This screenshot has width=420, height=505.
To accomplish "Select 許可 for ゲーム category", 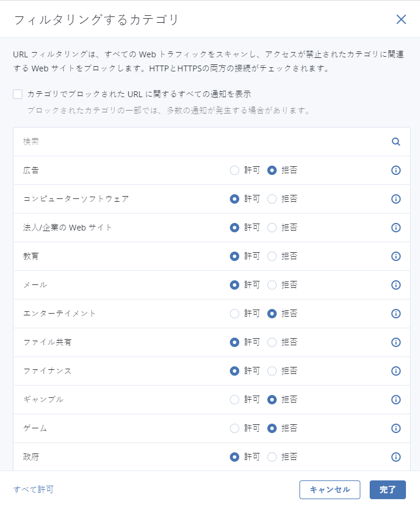I will pyautogui.click(x=235, y=428).
